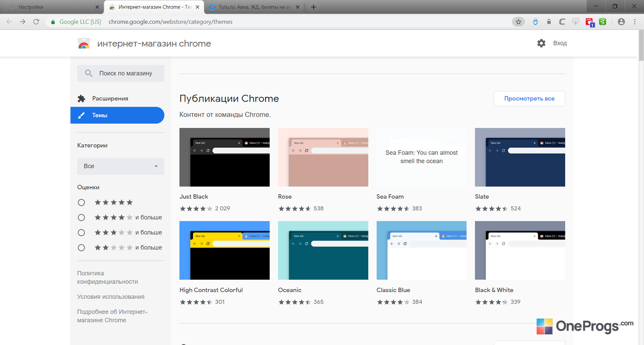This screenshot has height=345, width=644.
Task: Open the Classic Blue theme thumbnail
Action: [422, 250]
